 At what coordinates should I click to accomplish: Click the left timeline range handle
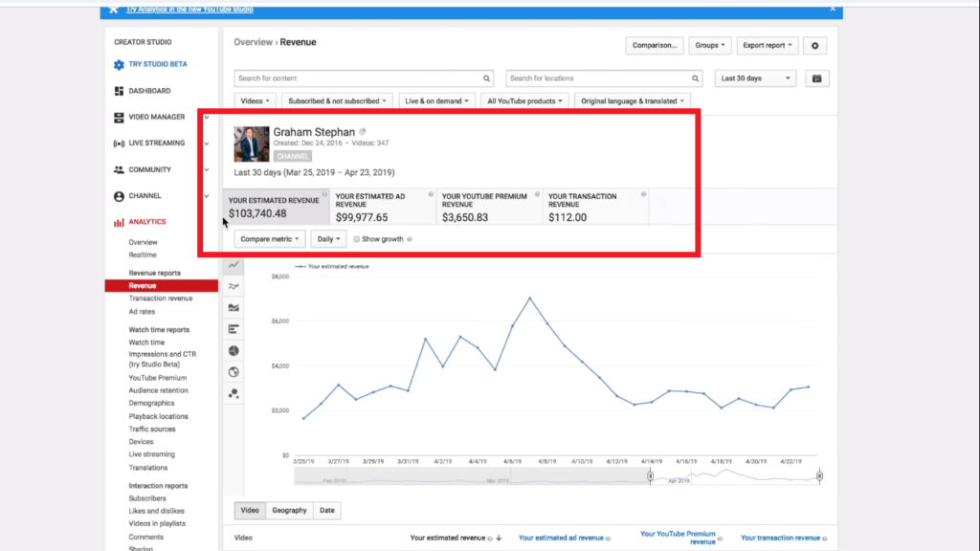tap(650, 476)
